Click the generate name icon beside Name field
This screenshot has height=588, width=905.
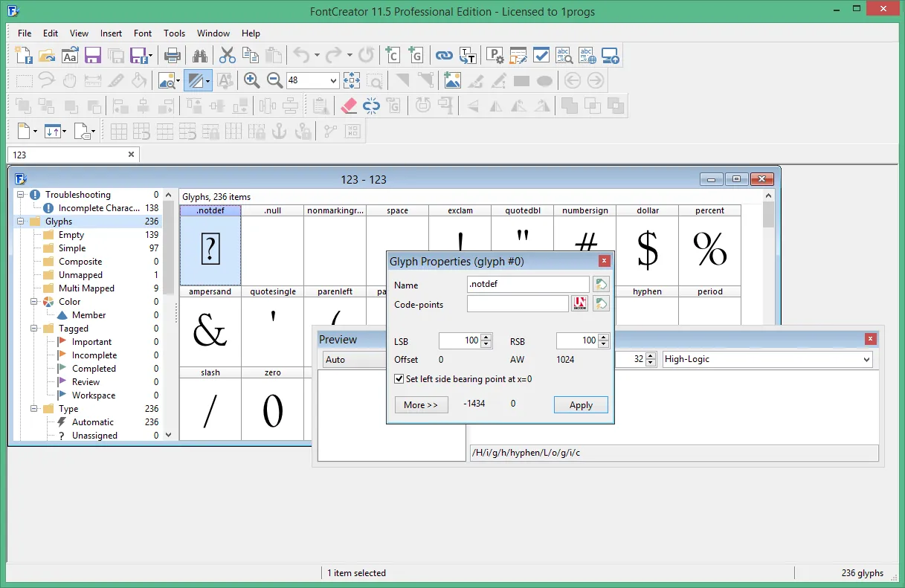(x=601, y=284)
